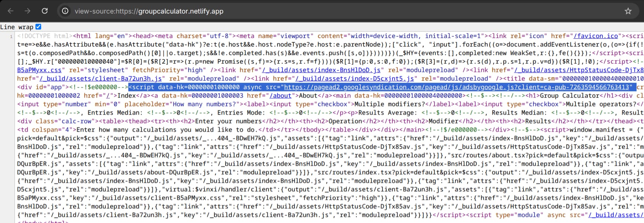Screen dimensions: 644x223
Task: Click the '<!DOCTYPE html>' text
Action: tap(45, 36)
